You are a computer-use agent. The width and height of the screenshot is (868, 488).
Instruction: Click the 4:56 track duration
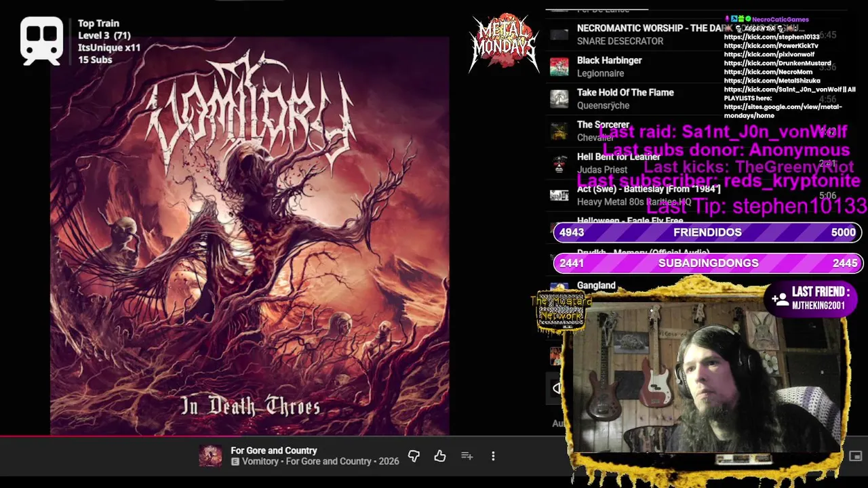pyautogui.click(x=827, y=99)
